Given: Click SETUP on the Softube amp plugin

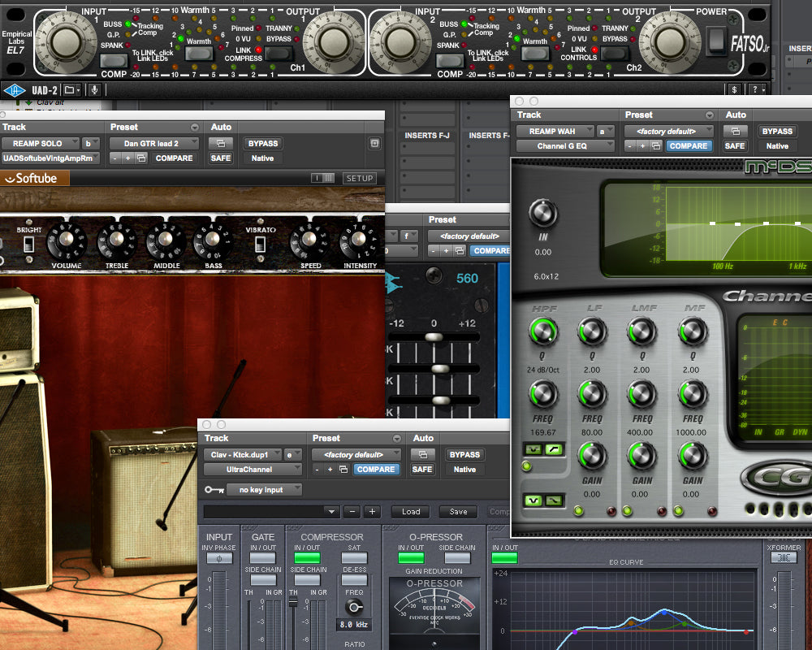Looking at the screenshot, I should pyautogui.click(x=360, y=177).
